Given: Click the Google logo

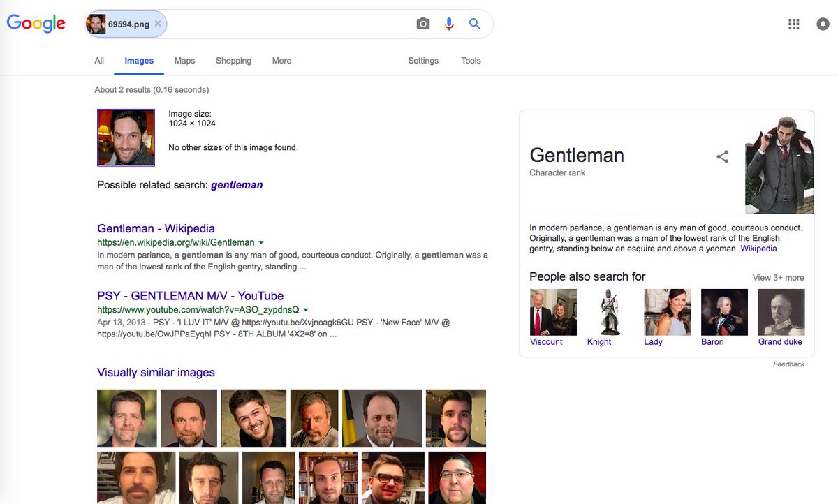Looking at the screenshot, I should [36, 24].
